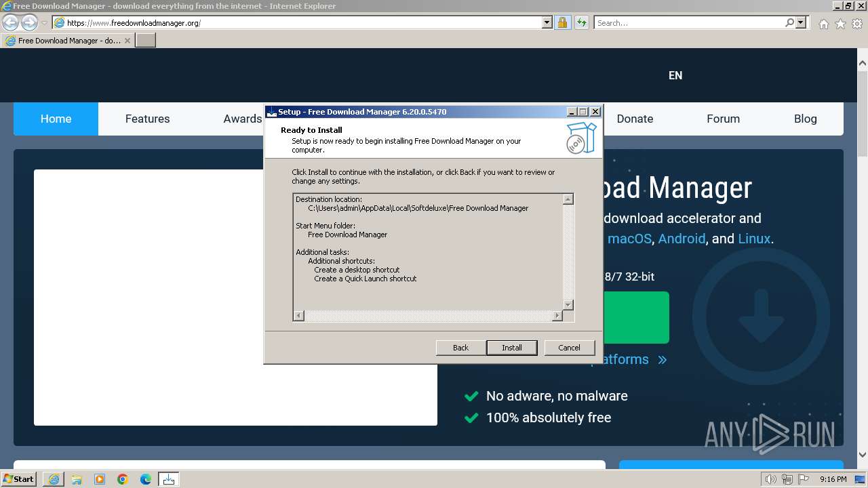Click the destination path text in summary
This screenshot has width=868, height=488.
tap(418, 208)
